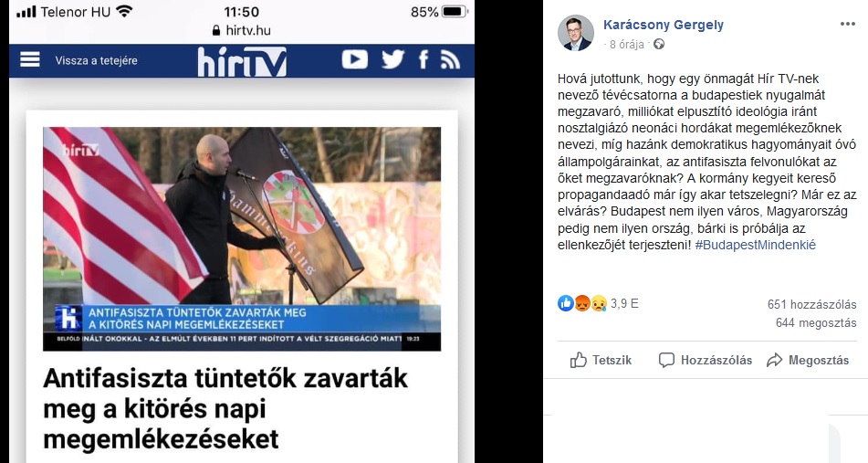868x463 pixels.
Task: View the 651 hozzászólás comments
Action: coord(811,304)
